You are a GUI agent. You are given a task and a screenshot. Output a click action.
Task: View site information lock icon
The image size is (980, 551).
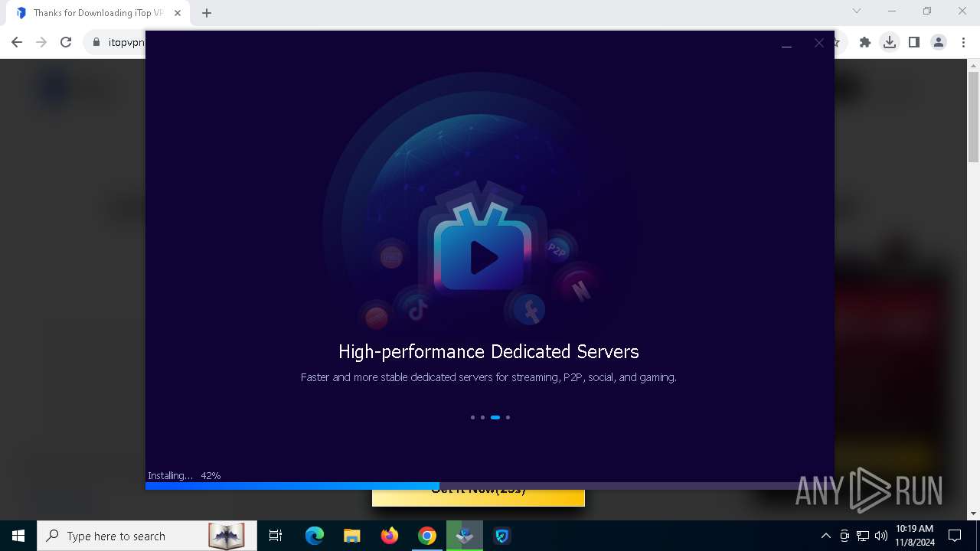pyautogui.click(x=96, y=42)
